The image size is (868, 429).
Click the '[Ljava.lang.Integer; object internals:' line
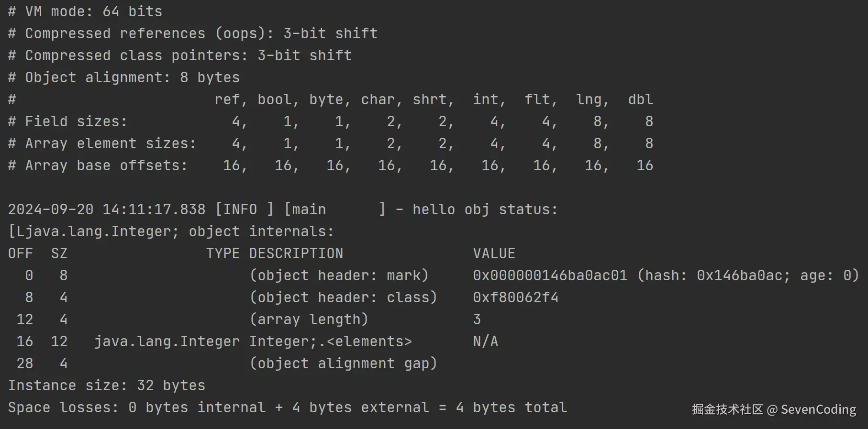[171, 231]
